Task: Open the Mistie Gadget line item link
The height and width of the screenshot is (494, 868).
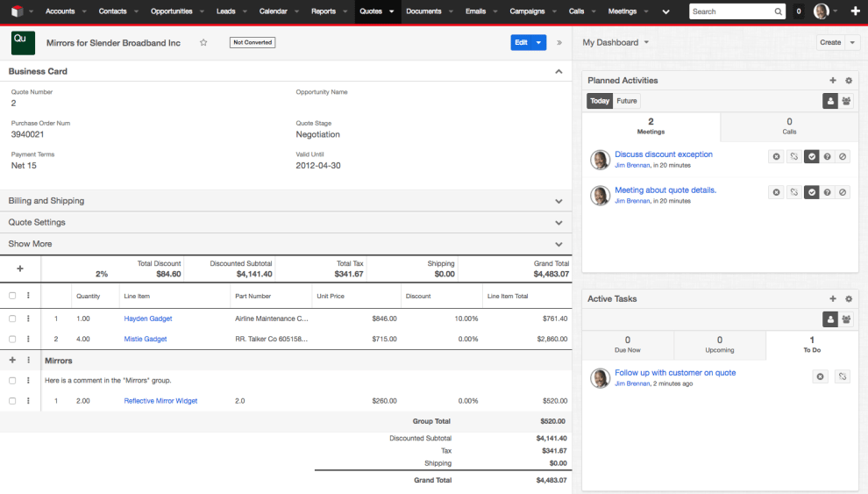Action: click(x=146, y=339)
